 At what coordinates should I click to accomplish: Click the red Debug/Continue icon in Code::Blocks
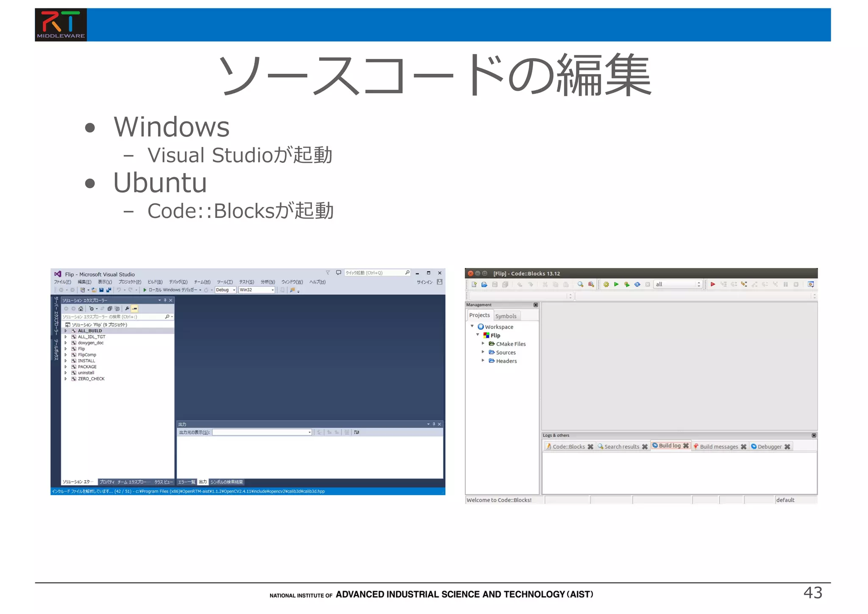pos(713,285)
